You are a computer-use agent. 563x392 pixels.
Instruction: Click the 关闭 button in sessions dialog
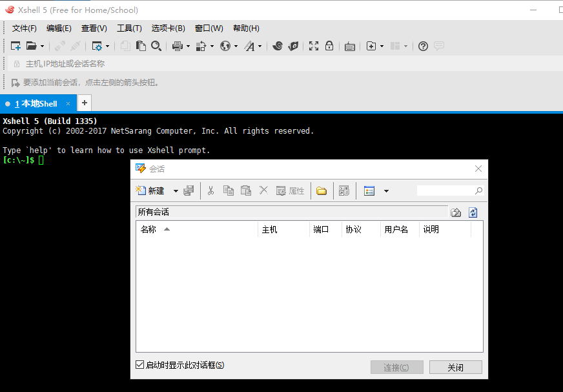pyautogui.click(x=455, y=367)
